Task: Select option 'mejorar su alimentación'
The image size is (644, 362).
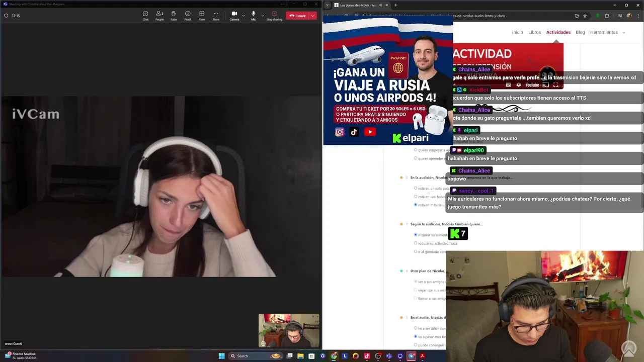Action: tap(416, 235)
